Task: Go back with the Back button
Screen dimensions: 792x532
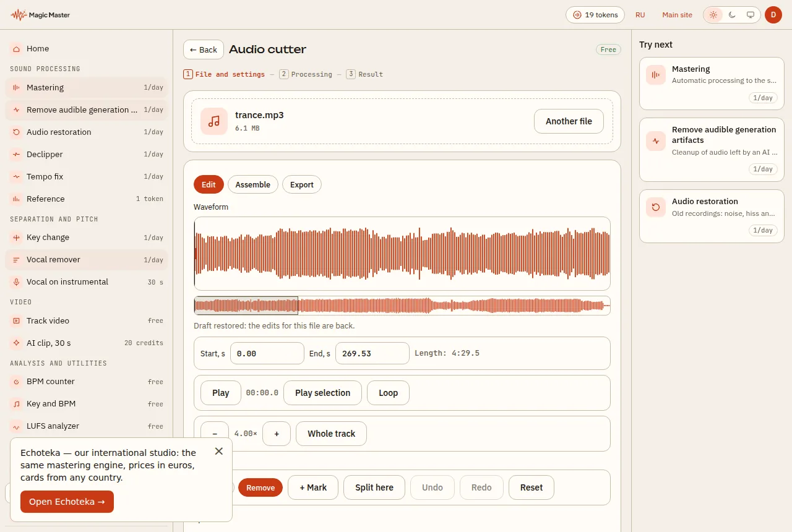Action: (x=204, y=49)
